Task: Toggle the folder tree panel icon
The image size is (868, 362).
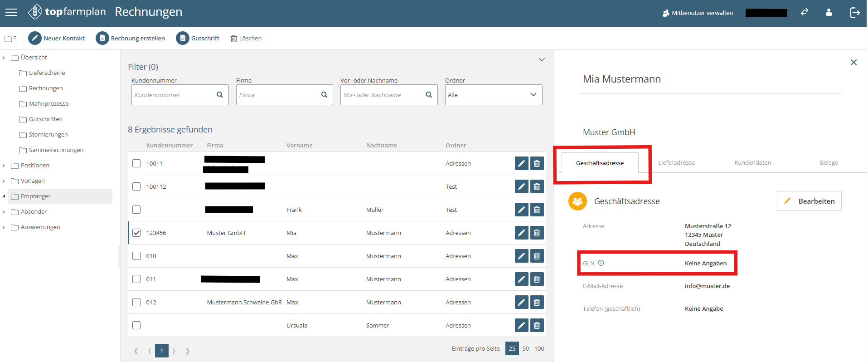Action: 10,39
